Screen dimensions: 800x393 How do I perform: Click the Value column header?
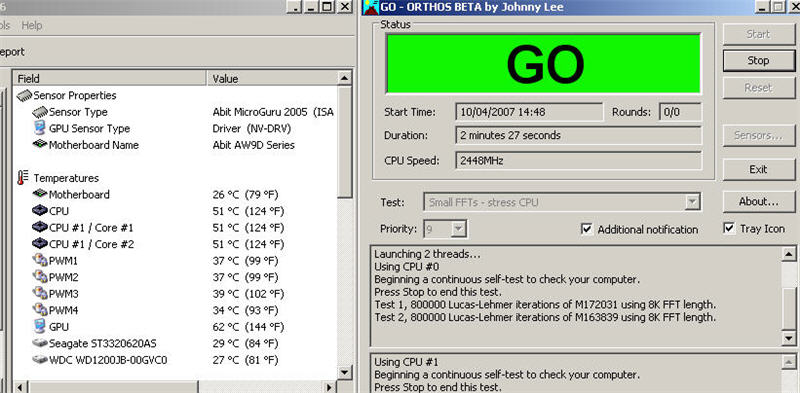pyautogui.click(x=272, y=79)
